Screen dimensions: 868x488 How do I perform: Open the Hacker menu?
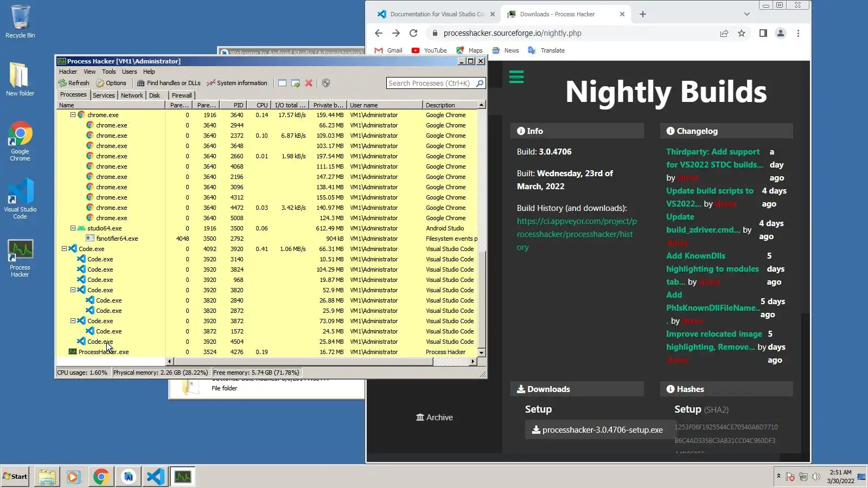[68, 72]
